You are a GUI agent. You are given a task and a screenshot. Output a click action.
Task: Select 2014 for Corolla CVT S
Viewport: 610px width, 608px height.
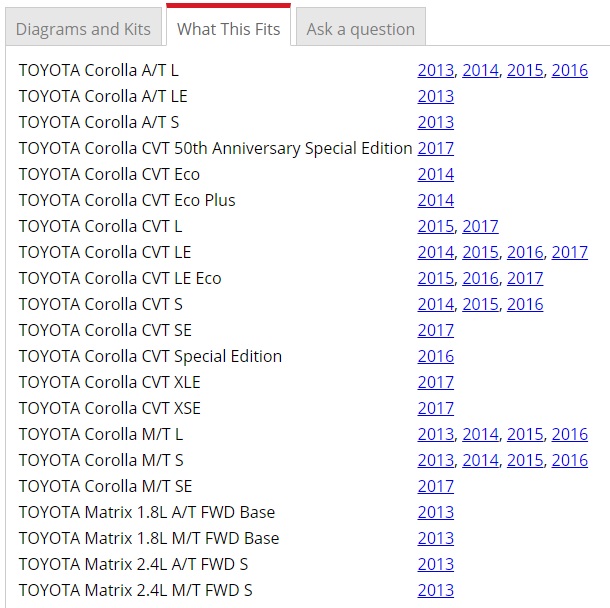pyautogui.click(x=435, y=304)
